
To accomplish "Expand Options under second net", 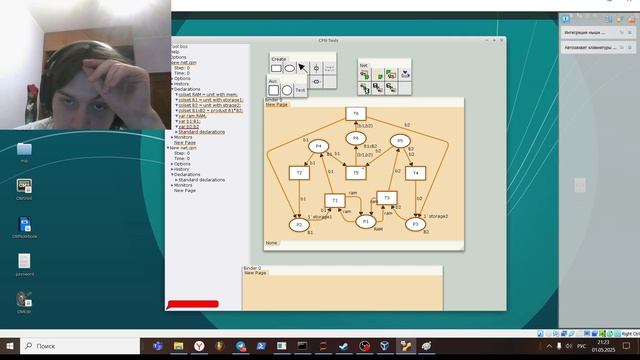I will pyautogui.click(x=172, y=164).
